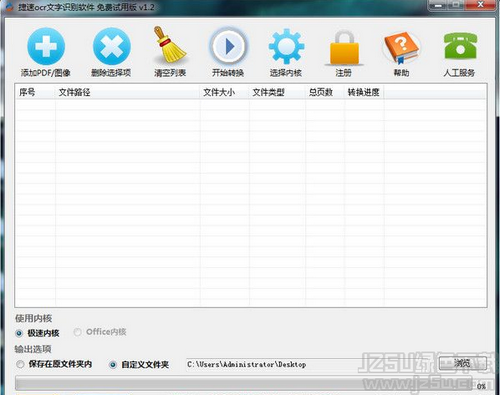
Task: Click the Add PDF/Image (添加PDF/图像) plus icon
Action: click(46, 46)
